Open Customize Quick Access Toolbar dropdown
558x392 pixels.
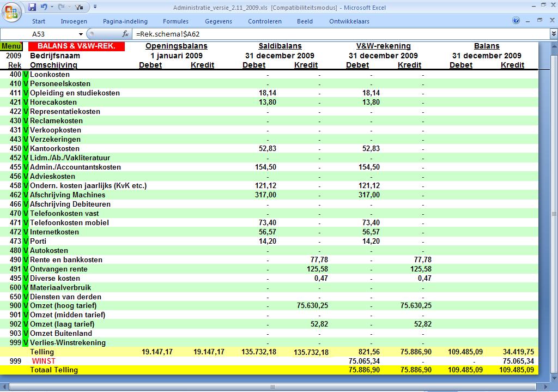[x=95, y=7]
